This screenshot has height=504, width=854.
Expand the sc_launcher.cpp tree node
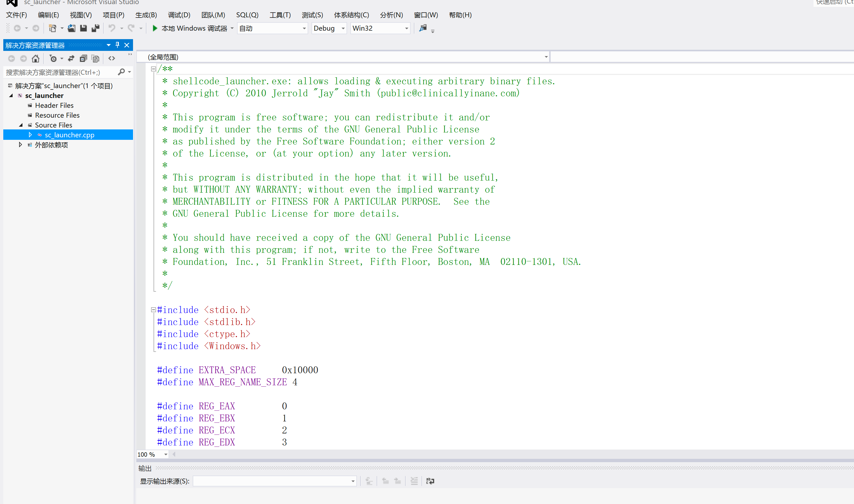pyautogui.click(x=30, y=135)
